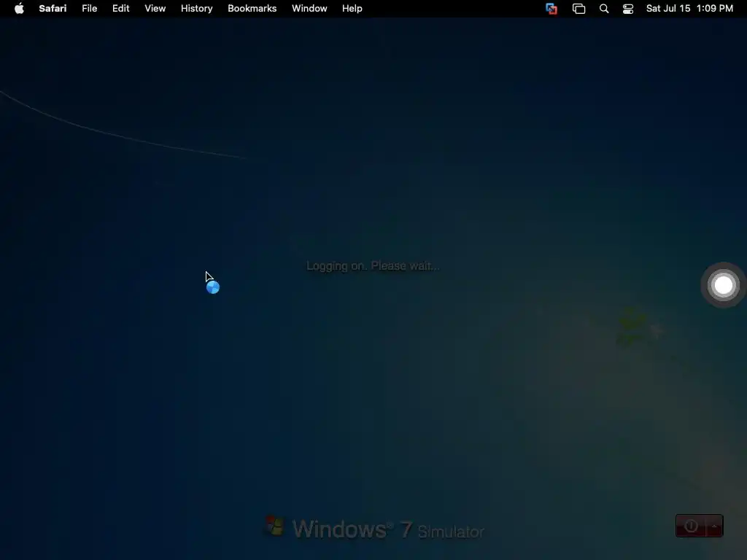This screenshot has height=560, width=747.
Task: Open the Edit menu
Action: [120, 9]
